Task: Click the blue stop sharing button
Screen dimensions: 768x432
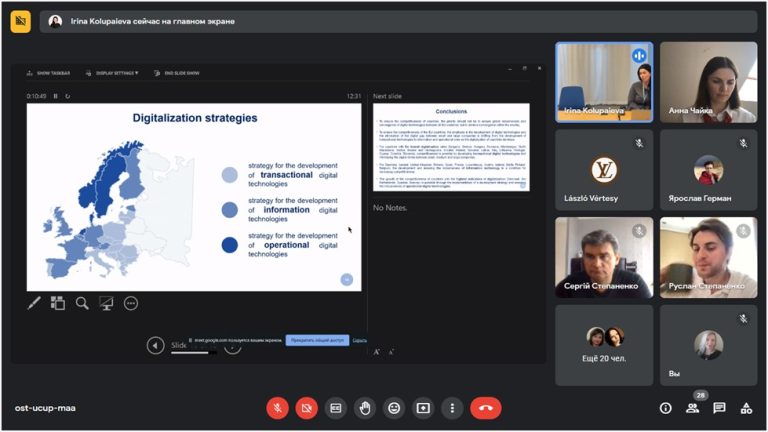Action: (x=317, y=340)
